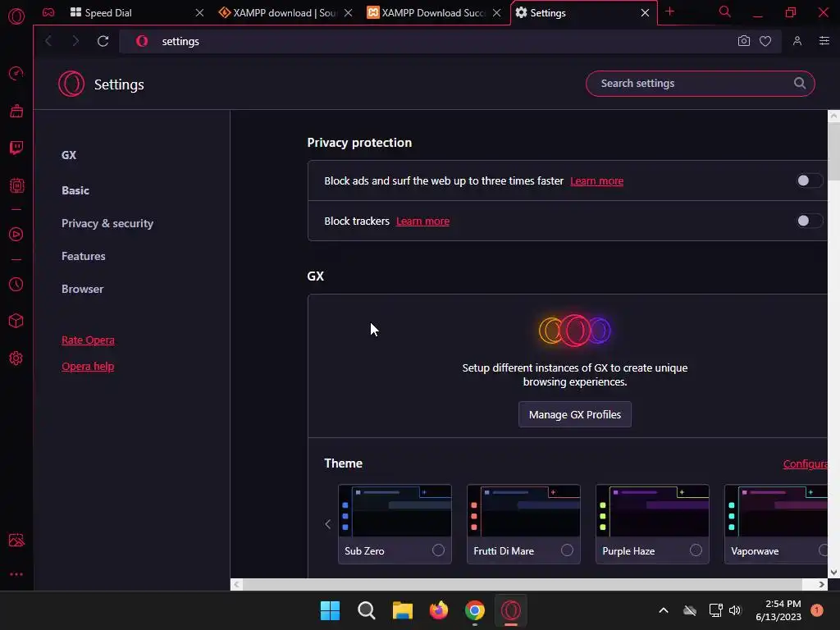Open Learn more for Block trackers

point(422,221)
